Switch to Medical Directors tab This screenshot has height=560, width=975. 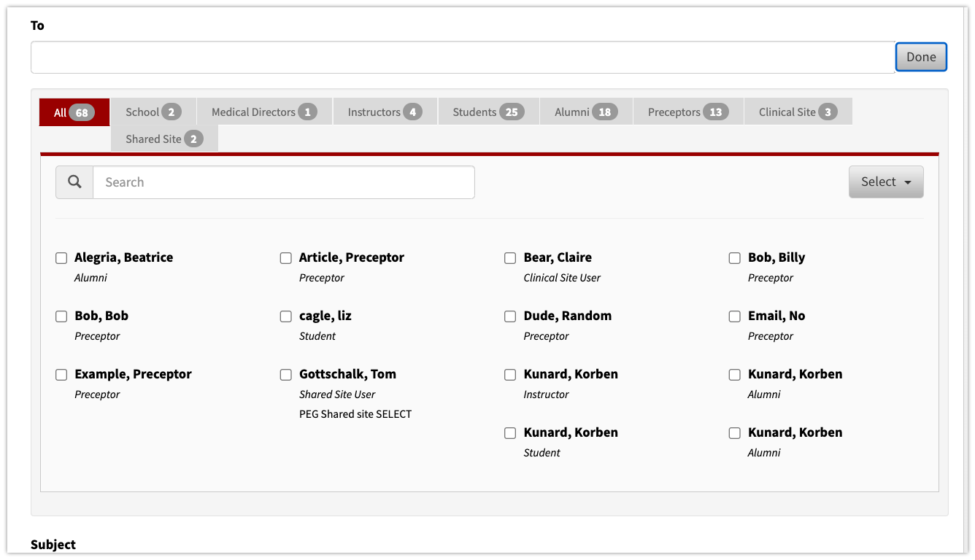(x=264, y=112)
